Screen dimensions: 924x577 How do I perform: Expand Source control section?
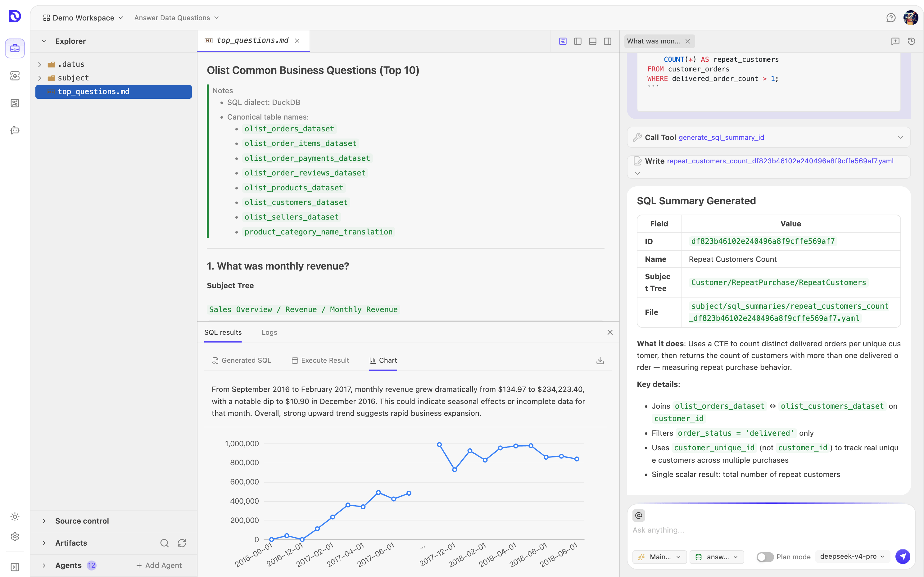(44, 521)
